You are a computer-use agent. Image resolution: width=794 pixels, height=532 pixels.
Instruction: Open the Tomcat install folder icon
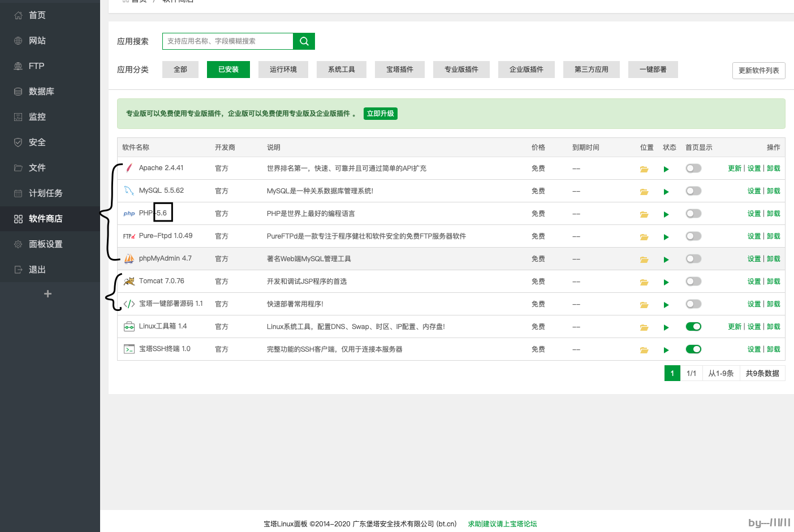(x=644, y=282)
